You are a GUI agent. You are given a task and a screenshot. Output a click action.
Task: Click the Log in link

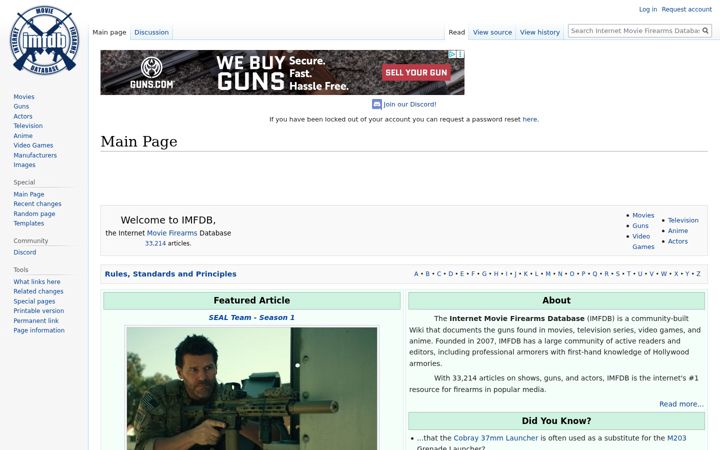648,9
